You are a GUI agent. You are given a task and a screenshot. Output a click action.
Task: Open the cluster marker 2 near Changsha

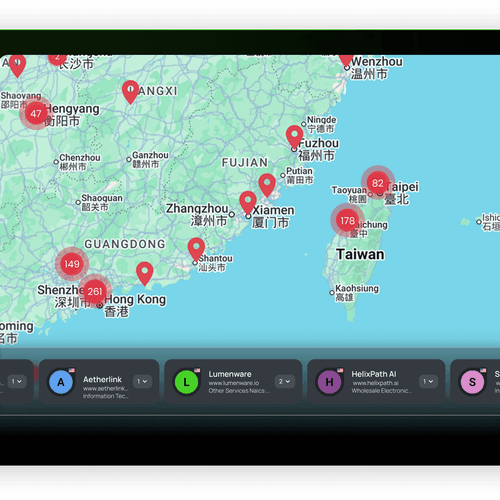[x=57, y=59]
